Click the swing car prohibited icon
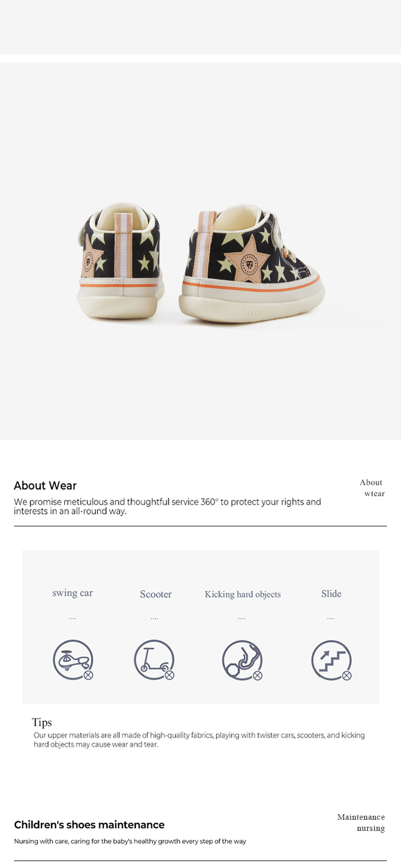The image size is (401, 868). (x=73, y=660)
